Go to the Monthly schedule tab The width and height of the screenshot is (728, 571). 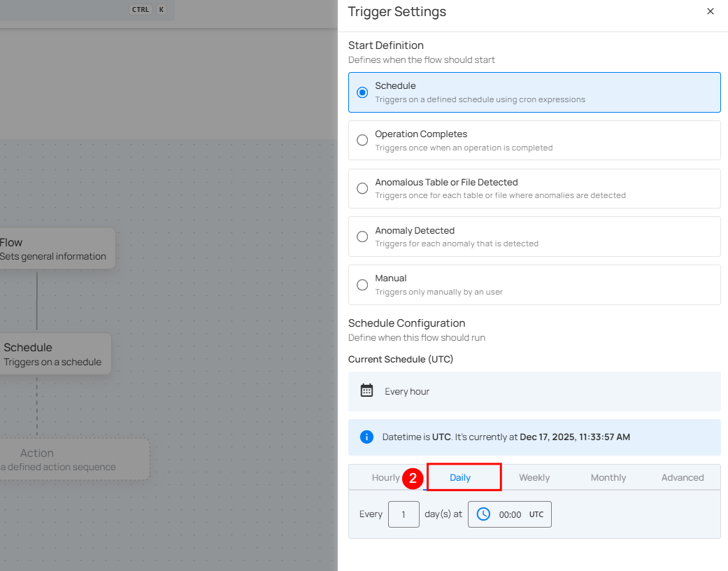pos(608,477)
